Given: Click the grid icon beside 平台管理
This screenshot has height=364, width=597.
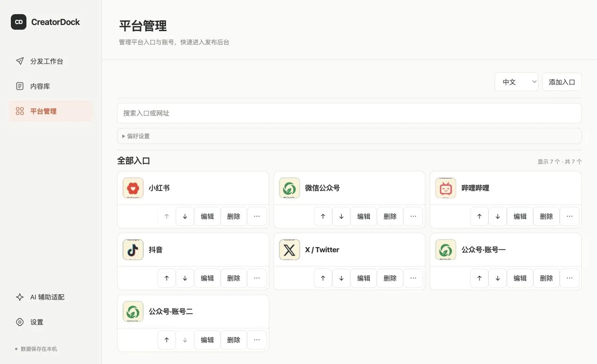Looking at the screenshot, I should (20, 111).
